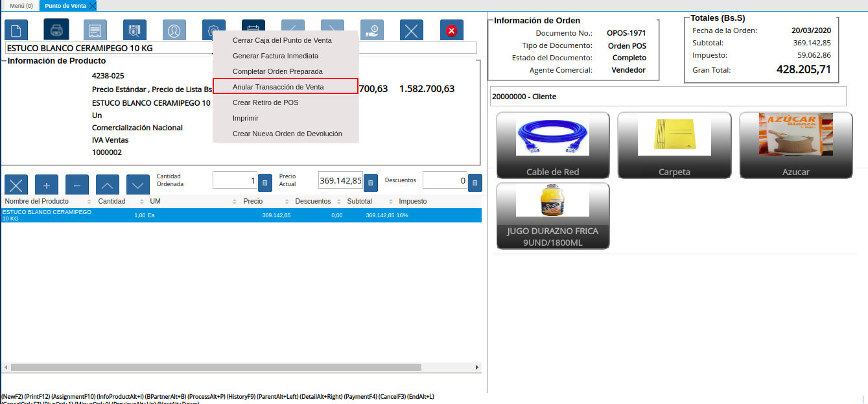Open the Print toolbar icon

[x=56, y=30]
